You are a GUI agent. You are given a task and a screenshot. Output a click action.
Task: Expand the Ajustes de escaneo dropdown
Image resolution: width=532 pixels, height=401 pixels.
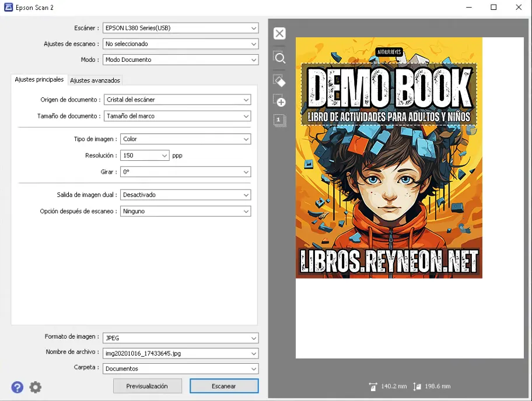tap(180, 44)
